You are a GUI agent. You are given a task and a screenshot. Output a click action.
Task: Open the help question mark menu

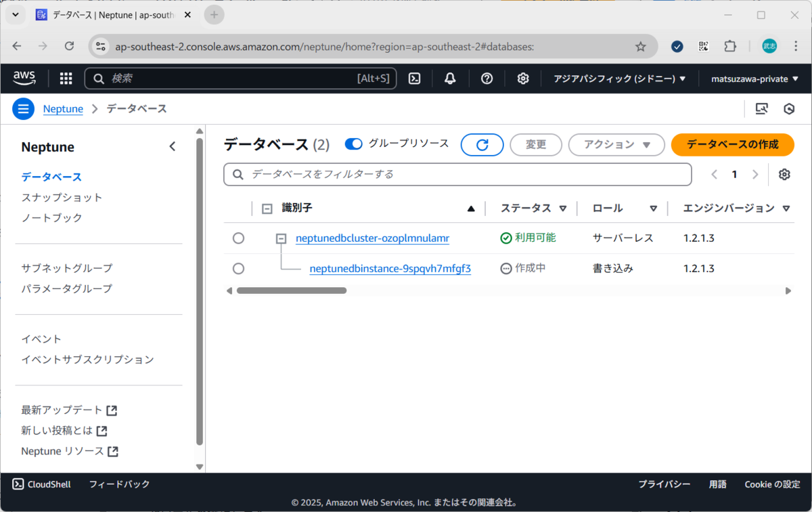[487, 79]
